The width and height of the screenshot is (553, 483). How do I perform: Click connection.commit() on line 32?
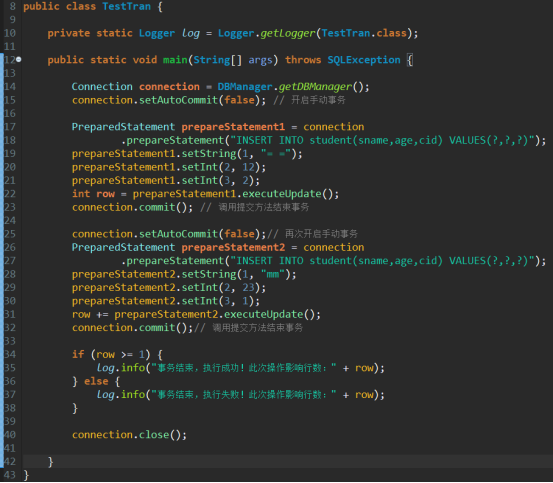click(x=132, y=328)
